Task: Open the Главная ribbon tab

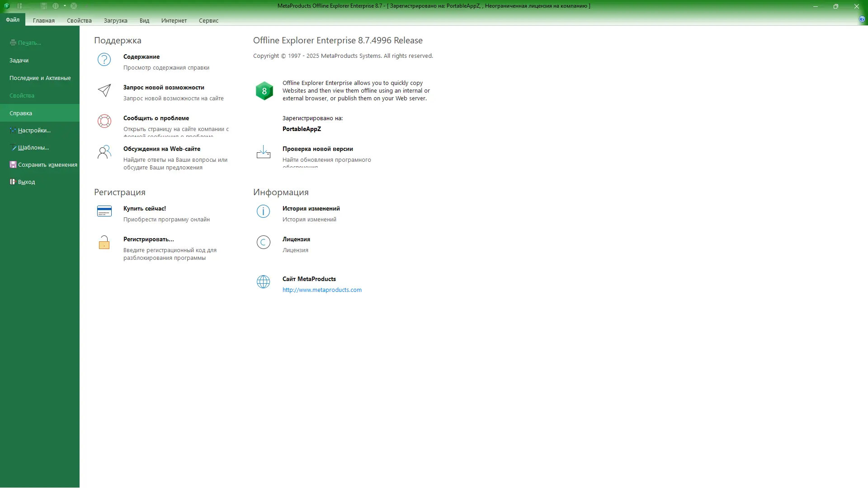Action: pyautogui.click(x=44, y=20)
